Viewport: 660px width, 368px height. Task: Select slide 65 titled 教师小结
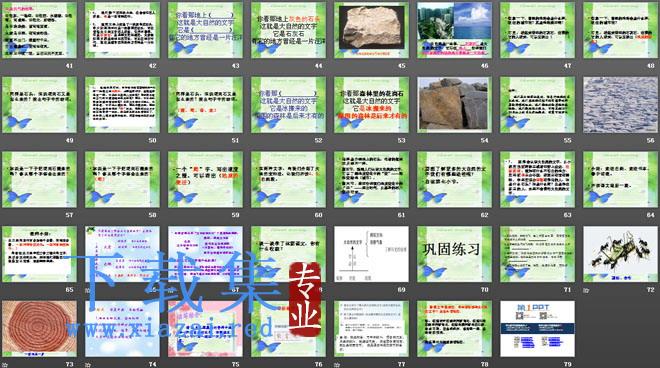(x=40, y=254)
